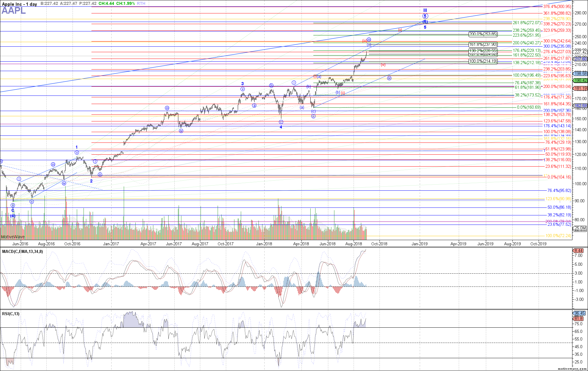Viewport: 588px width, 371px height.
Task: Click the Jun-2016 date on time axis
Action: [20, 244]
